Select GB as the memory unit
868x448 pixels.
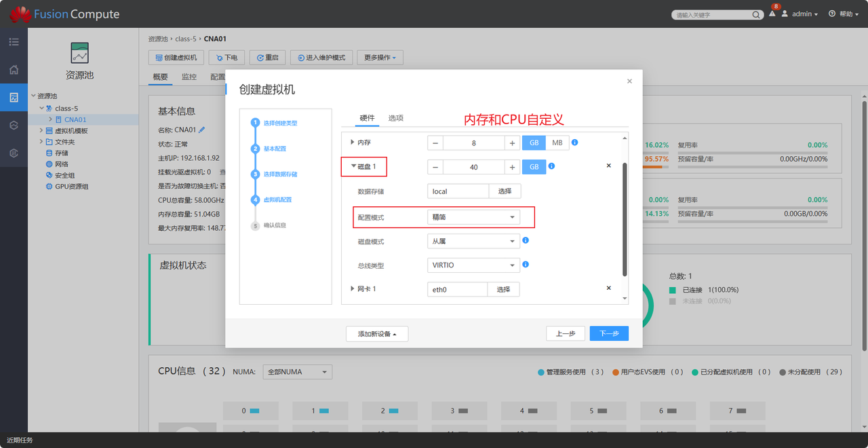[x=534, y=143]
